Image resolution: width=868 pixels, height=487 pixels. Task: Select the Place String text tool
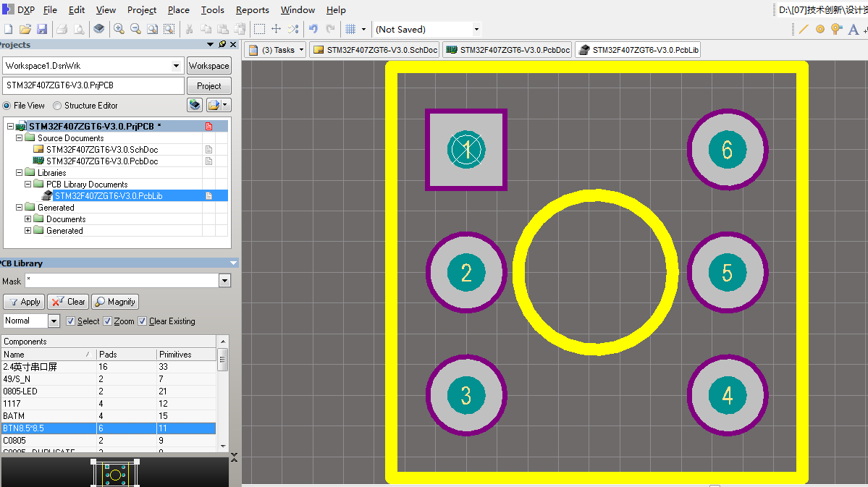pyautogui.click(x=854, y=30)
